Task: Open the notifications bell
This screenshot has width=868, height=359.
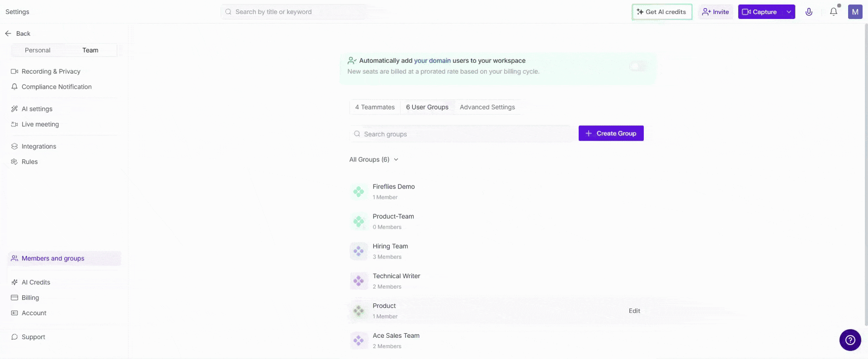Action: 833,12
